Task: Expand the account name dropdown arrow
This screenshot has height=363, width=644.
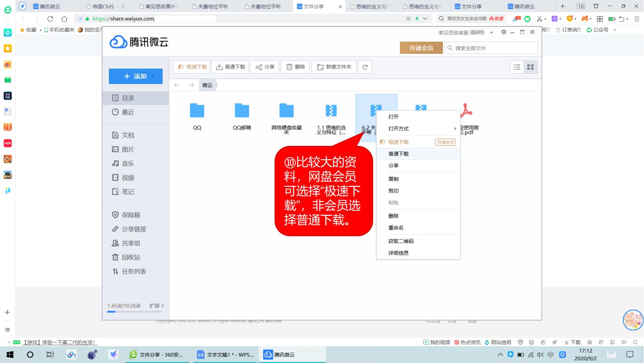Action: pyautogui.click(x=491, y=33)
